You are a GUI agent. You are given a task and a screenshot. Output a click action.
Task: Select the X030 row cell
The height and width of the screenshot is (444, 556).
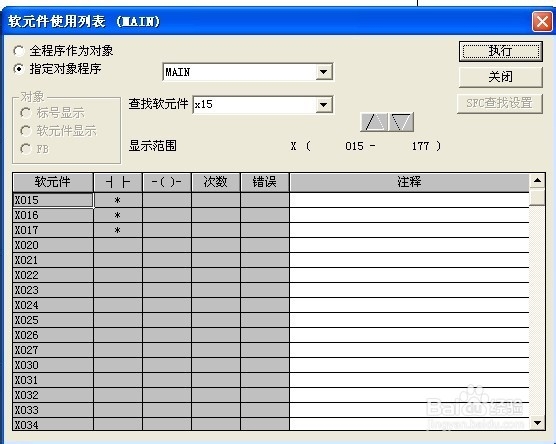[x=53, y=365]
